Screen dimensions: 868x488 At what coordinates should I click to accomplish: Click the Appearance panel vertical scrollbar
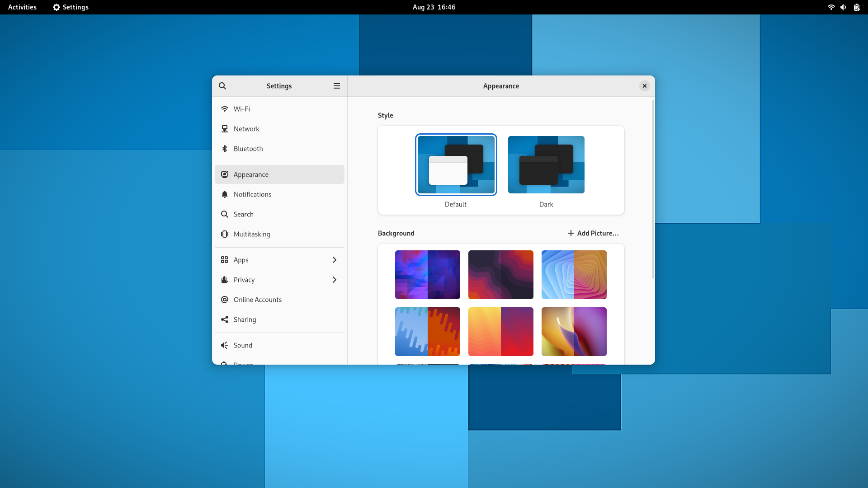(653, 189)
